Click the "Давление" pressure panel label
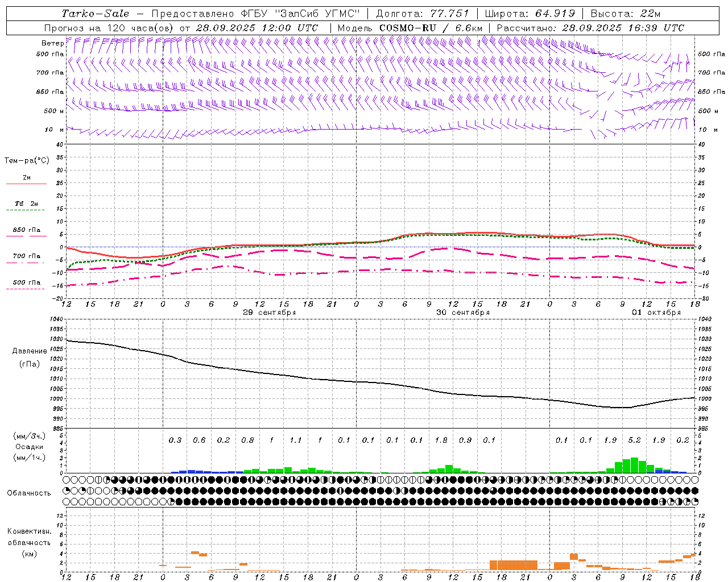 point(30,351)
